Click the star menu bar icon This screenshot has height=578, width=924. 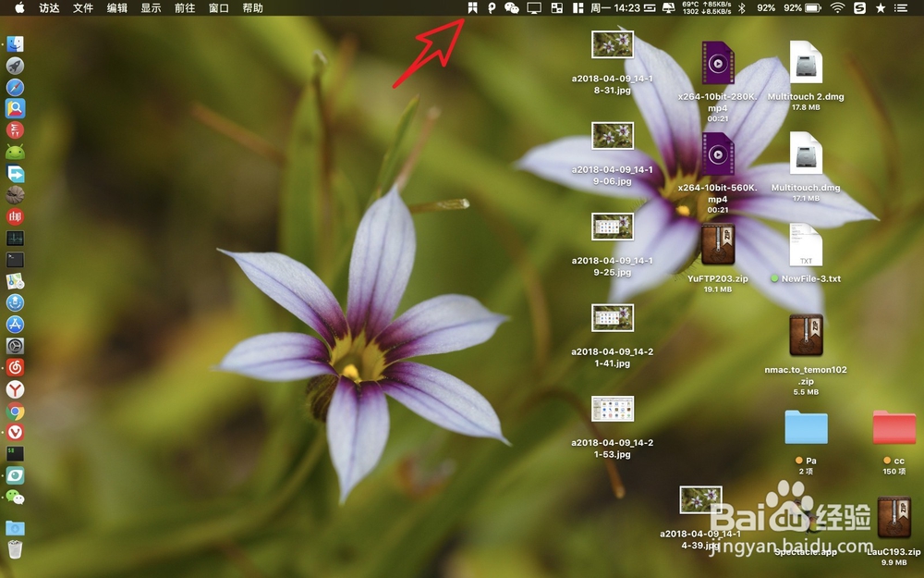coord(881,7)
